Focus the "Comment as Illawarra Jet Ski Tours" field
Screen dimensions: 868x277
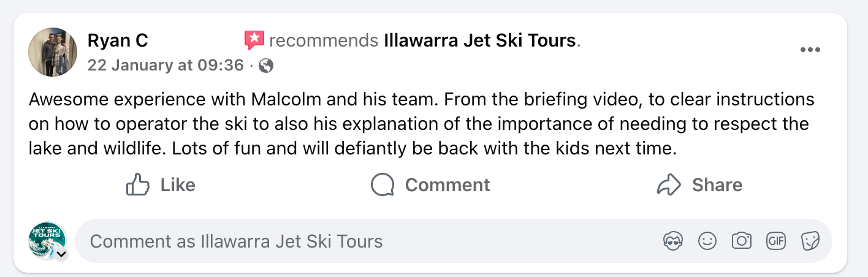coord(368,241)
